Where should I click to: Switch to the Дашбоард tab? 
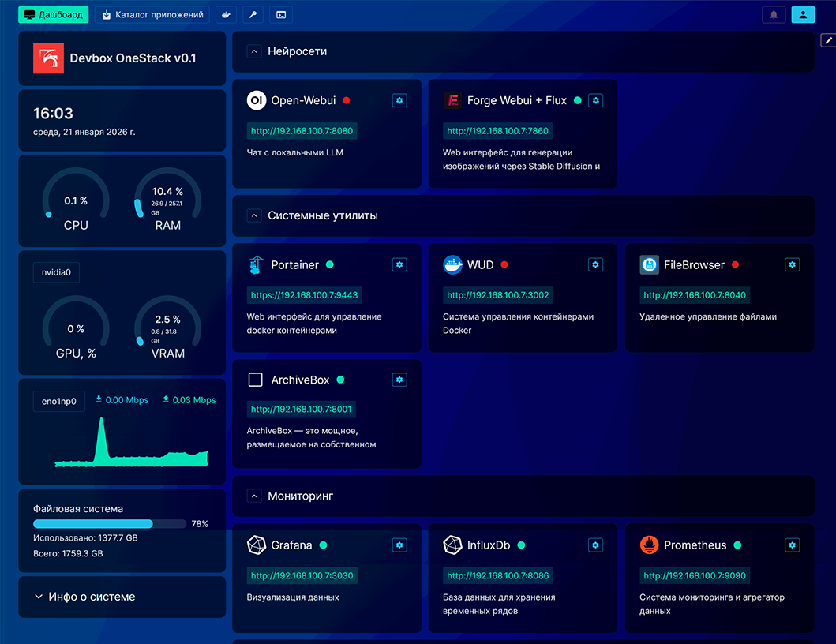(54, 15)
